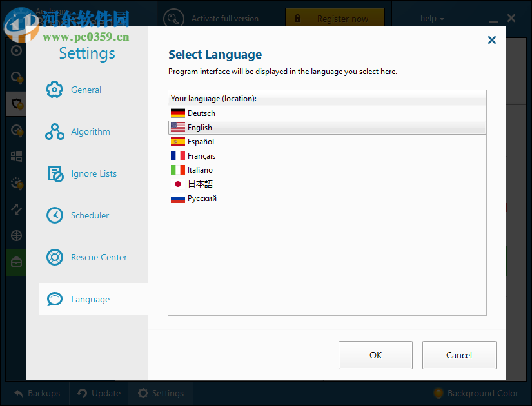532x406 pixels.
Task: Choose Deutsch from the language list
Action: (327, 113)
